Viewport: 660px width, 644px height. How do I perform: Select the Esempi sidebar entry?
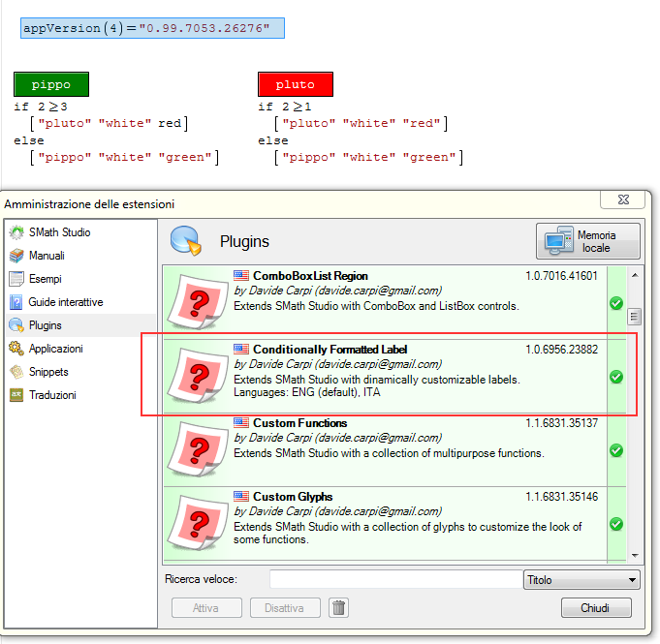click(45, 279)
